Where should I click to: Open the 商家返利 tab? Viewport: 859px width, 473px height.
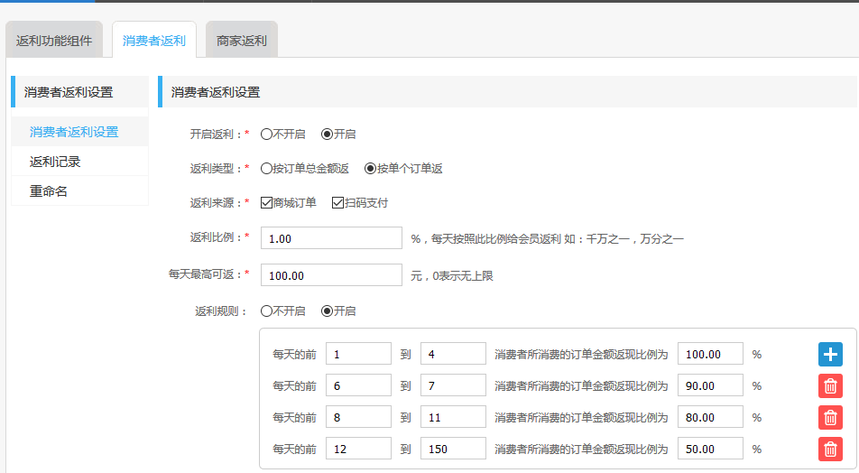tap(241, 41)
